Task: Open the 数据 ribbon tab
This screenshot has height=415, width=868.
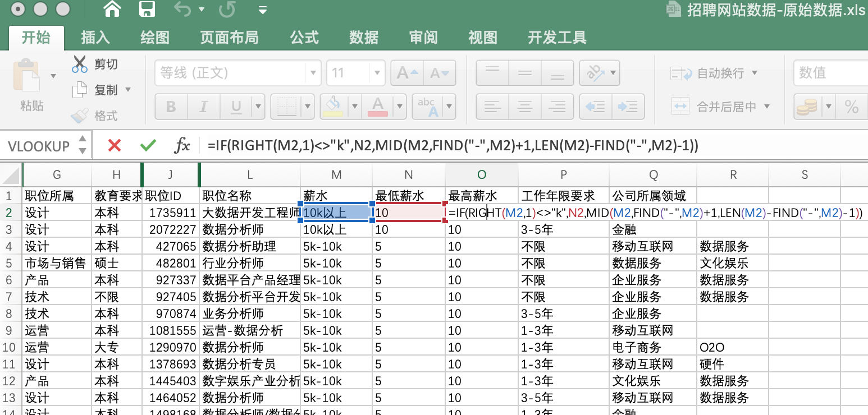Action: [364, 38]
